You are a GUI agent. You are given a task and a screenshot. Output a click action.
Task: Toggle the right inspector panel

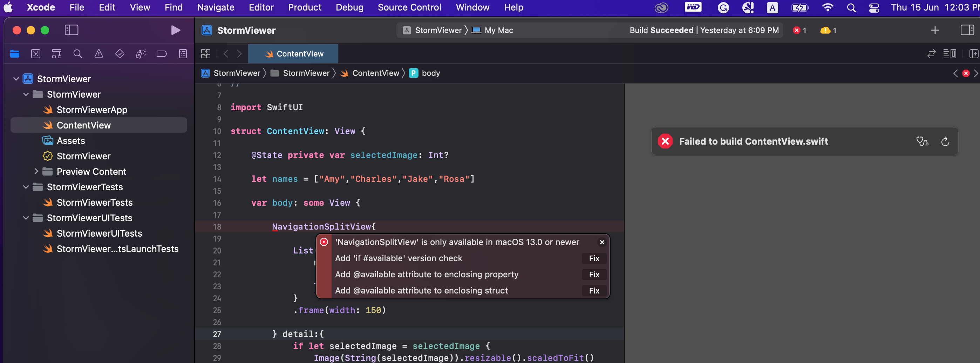click(967, 30)
